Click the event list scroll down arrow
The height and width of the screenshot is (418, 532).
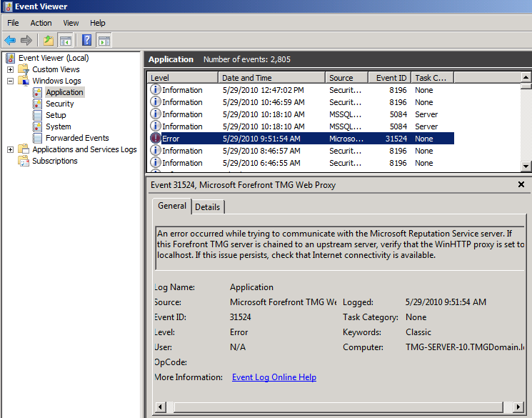pyautogui.click(x=526, y=166)
